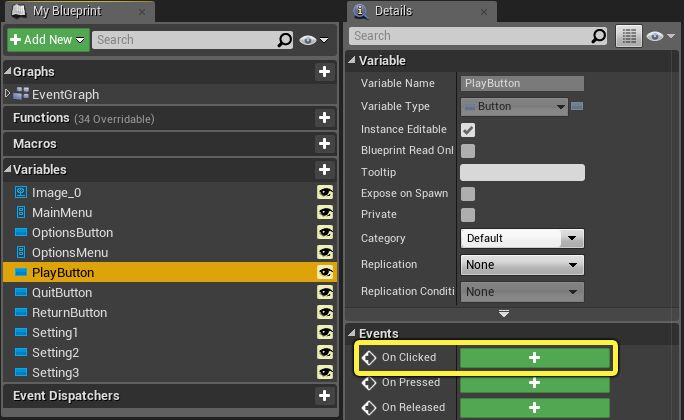The image size is (684, 420).
Task: Open the Variable Type Button dropdown
Action: coord(514,106)
